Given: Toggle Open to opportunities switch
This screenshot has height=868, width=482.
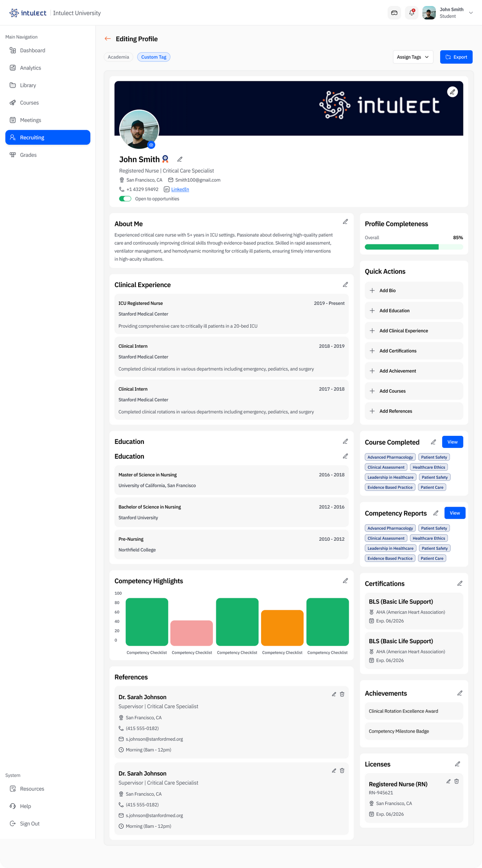Looking at the screenshot, I should [125, 199].
